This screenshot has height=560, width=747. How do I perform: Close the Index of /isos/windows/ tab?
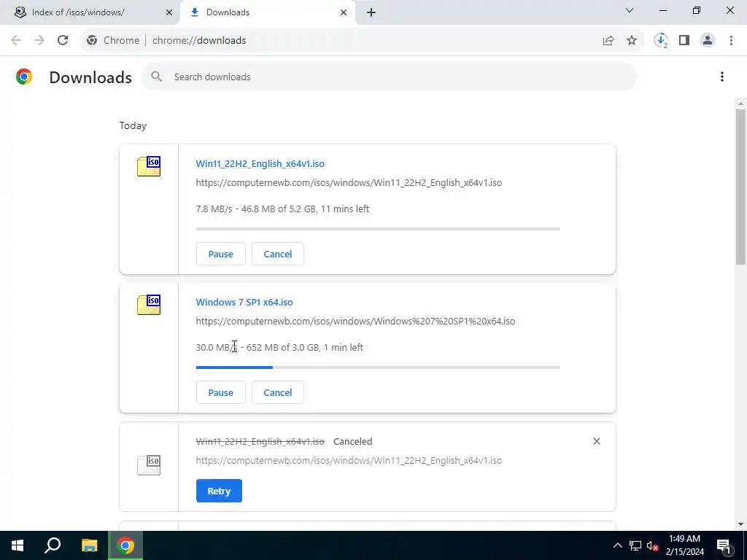coord(169,12)
